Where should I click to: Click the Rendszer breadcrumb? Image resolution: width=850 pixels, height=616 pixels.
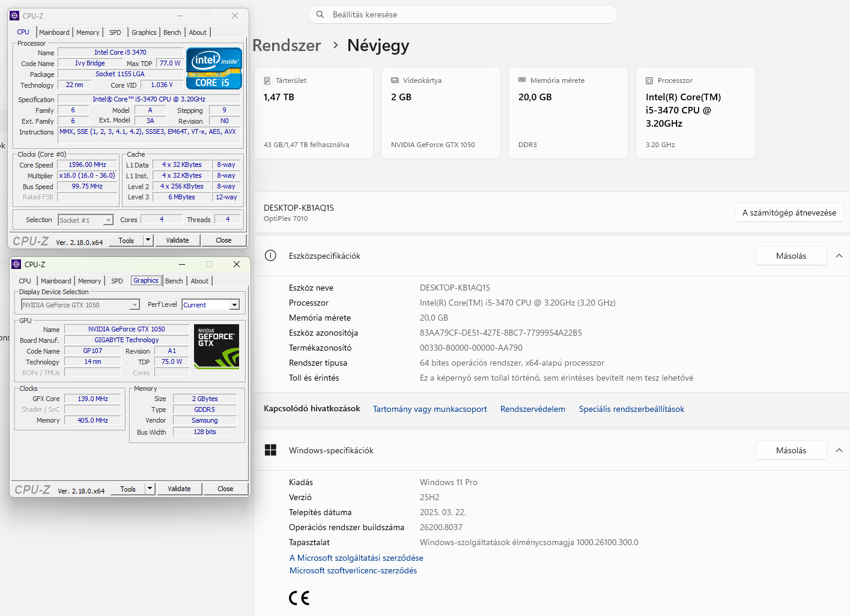pos(287,45)
